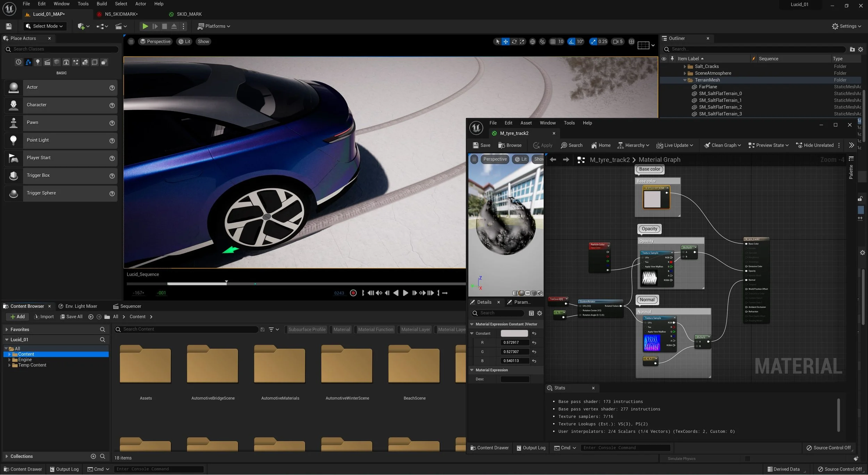This screenshot has width=868, height=475.
Task: Open the Home button in the material graph
Action: pos(601,145)
